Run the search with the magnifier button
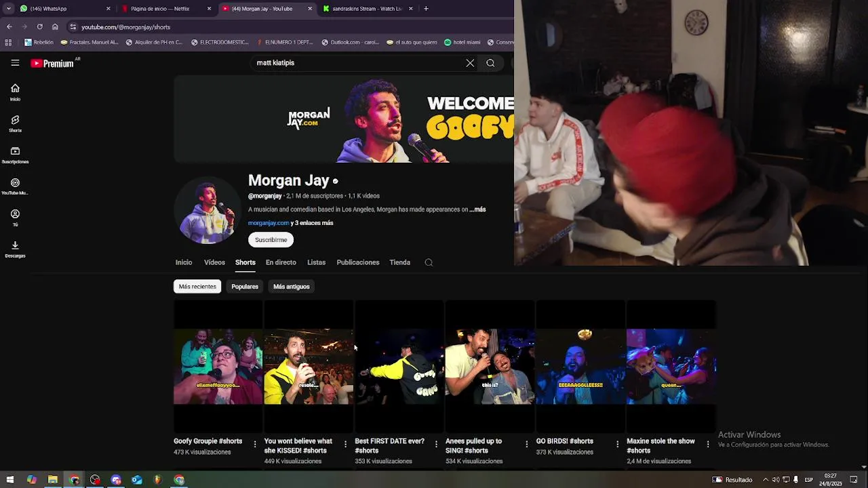This screenshot has width=868, height=488. pos(490,63)
